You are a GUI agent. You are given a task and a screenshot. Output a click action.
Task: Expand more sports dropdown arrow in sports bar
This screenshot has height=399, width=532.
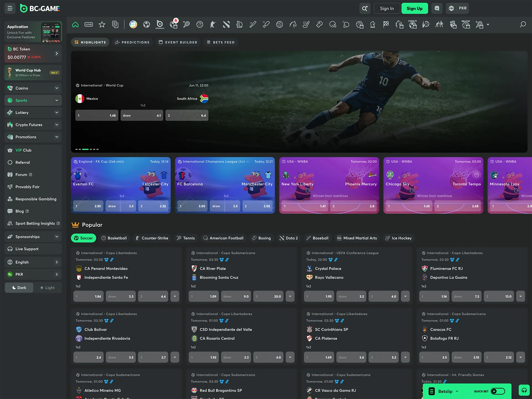pos(488,25)
